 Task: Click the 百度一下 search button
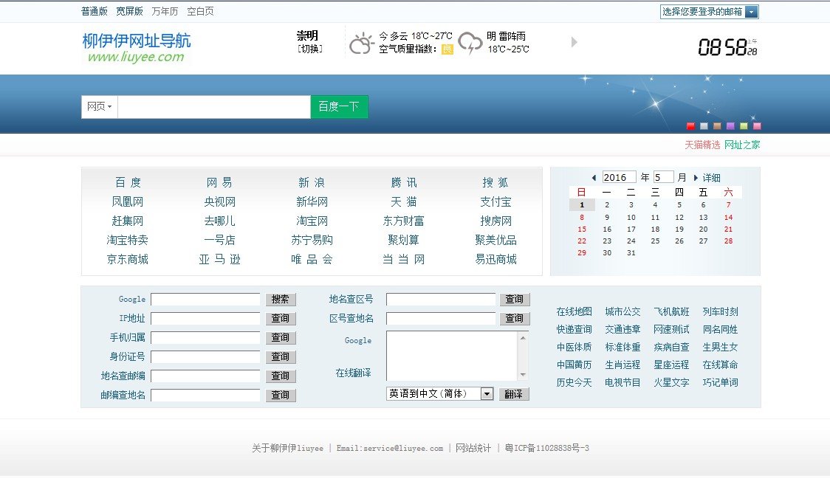click(x=339, y=106)
